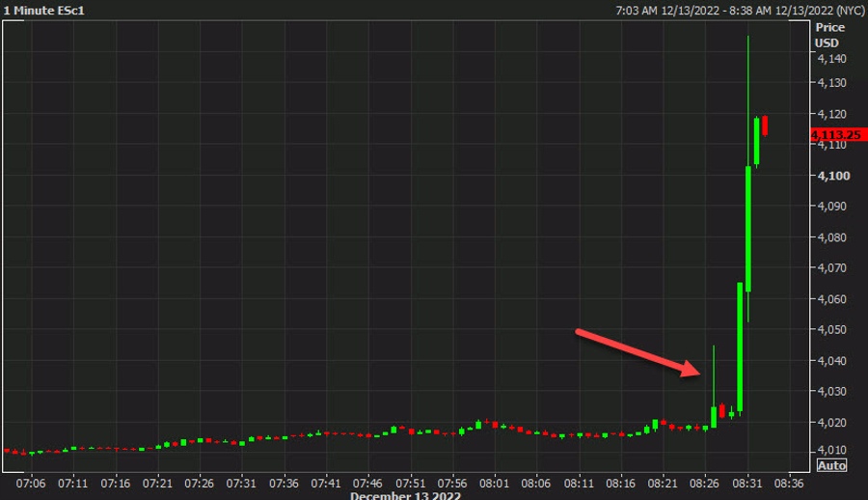Click the green candle the arrow points at
Screen dimensions: 868x500
(x=714, y=416)
